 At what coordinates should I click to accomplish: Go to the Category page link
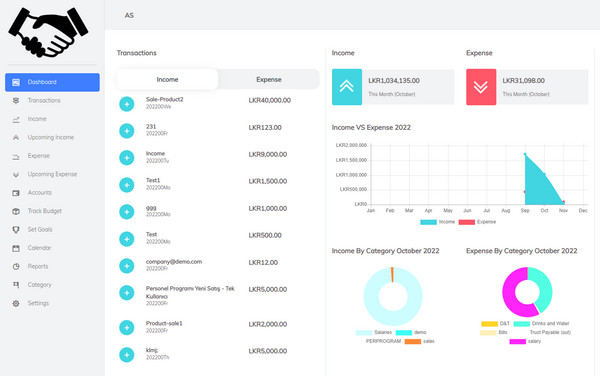39,285
